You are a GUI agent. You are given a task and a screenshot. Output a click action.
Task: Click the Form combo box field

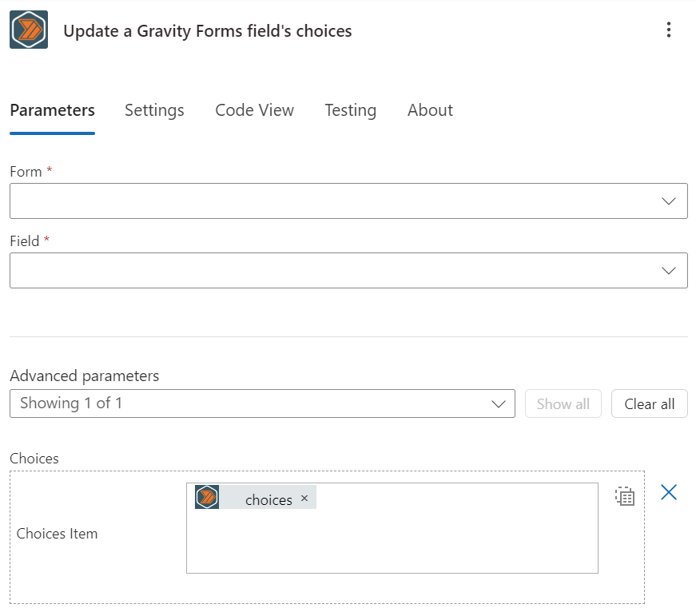(349, 201)
